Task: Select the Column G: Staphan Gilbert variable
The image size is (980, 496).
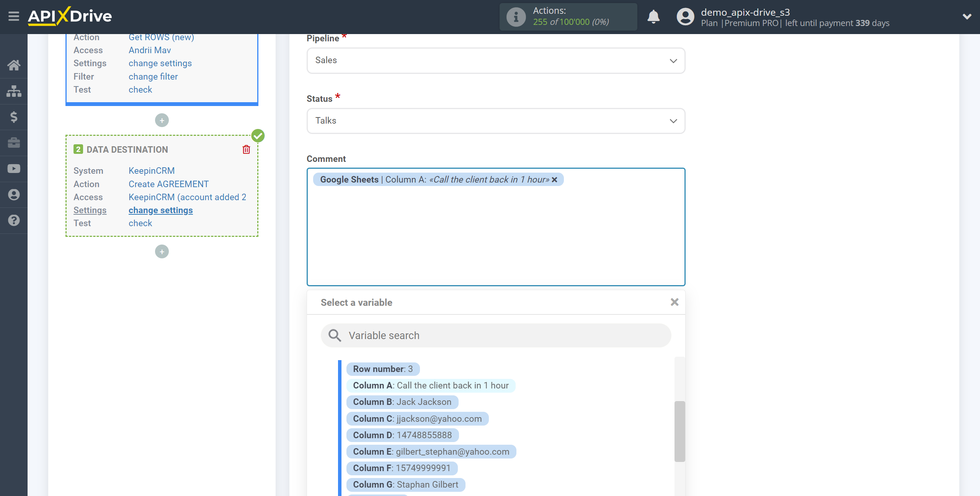Action: [x=405, y=485]
